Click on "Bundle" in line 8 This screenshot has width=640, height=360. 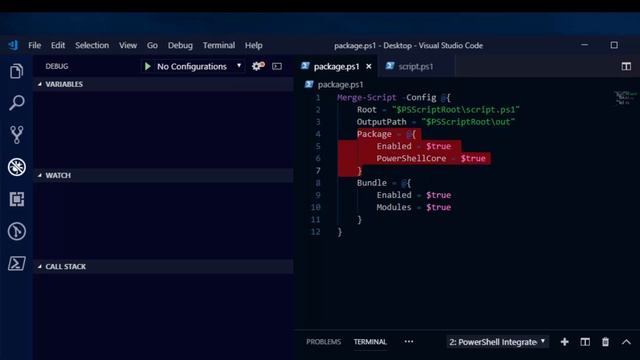point(371,183)
